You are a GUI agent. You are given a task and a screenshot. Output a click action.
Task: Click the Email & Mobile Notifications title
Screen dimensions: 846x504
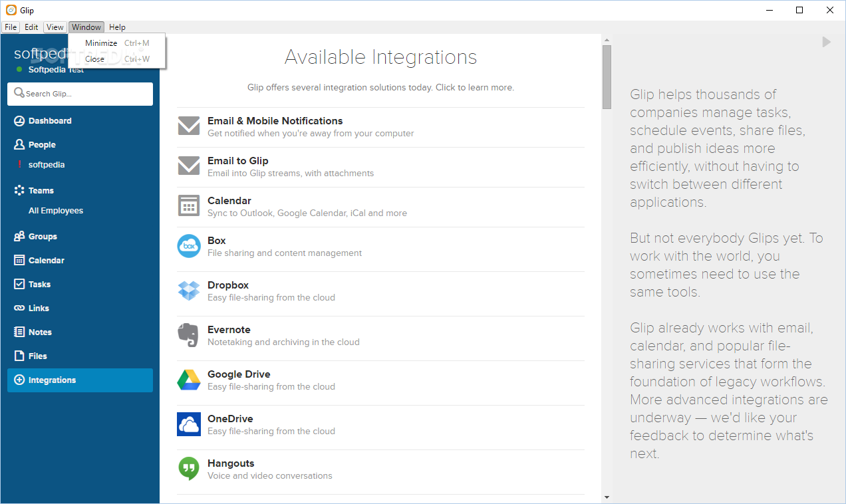click(275, 121)
